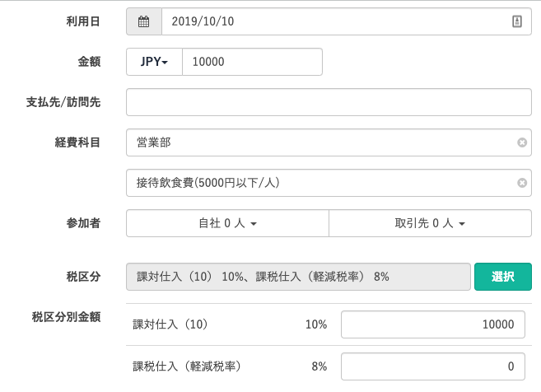
Task: Click the 税区分 read-only field
Action: tap(296, 277)
